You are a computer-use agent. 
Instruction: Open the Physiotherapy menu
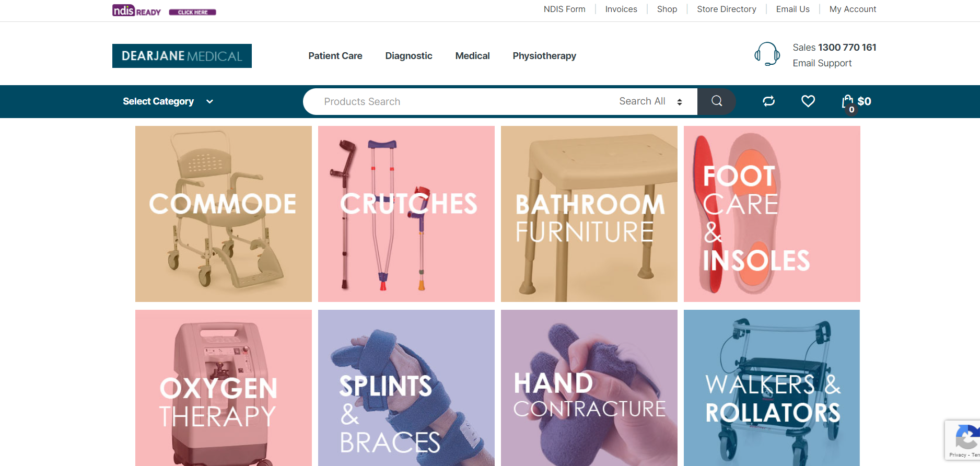click(544, 56)
